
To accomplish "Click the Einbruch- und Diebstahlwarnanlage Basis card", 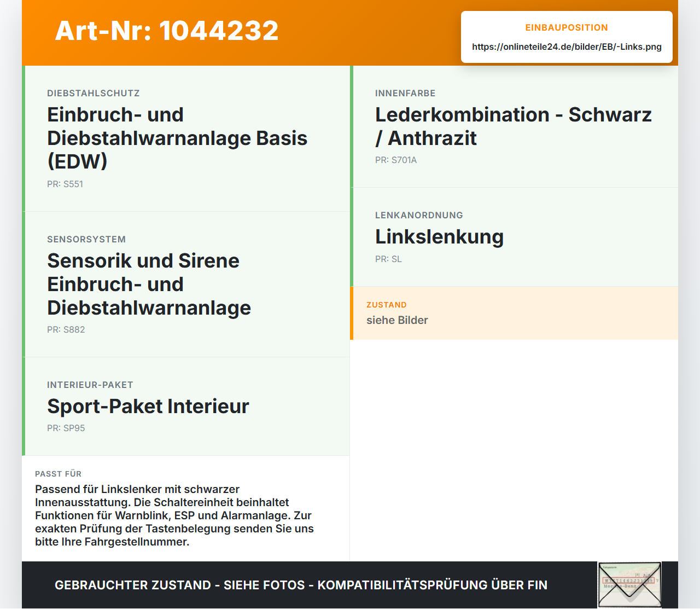I will [x=186, y=138].
